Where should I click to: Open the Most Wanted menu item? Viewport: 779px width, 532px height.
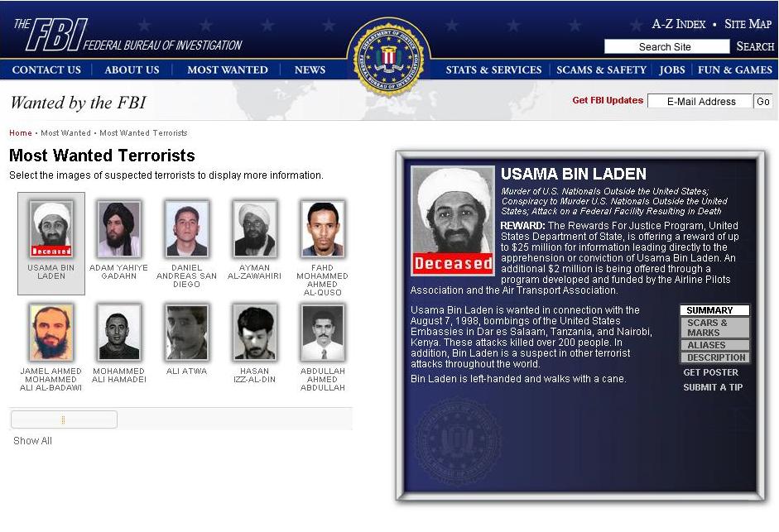(228, 70)
